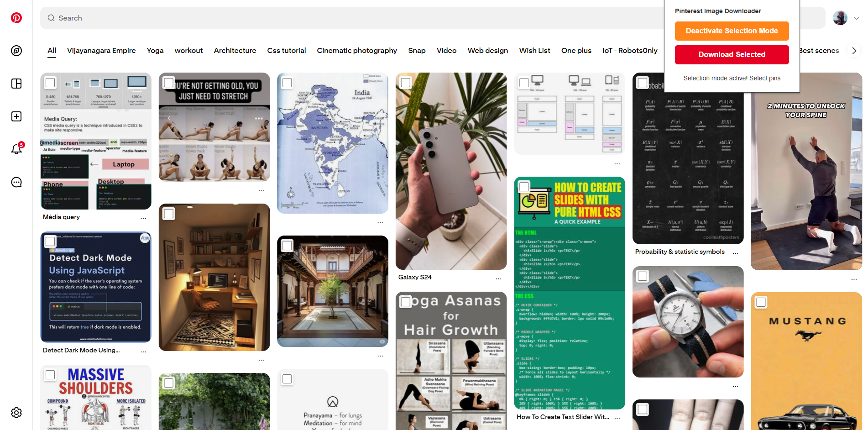
Task: Open settings with the gear icon
Action: click(x=16, y=413)
